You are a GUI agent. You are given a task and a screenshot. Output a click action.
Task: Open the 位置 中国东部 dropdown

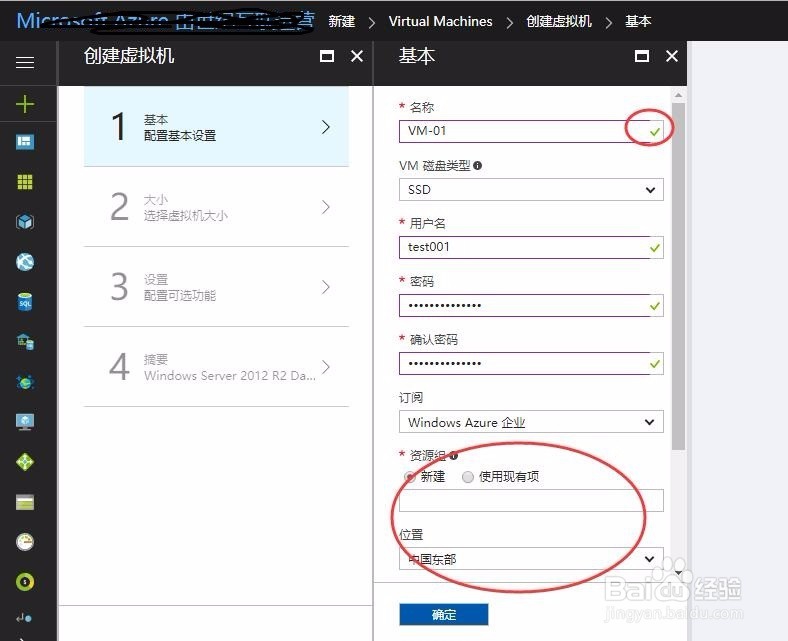click(531, 559)
